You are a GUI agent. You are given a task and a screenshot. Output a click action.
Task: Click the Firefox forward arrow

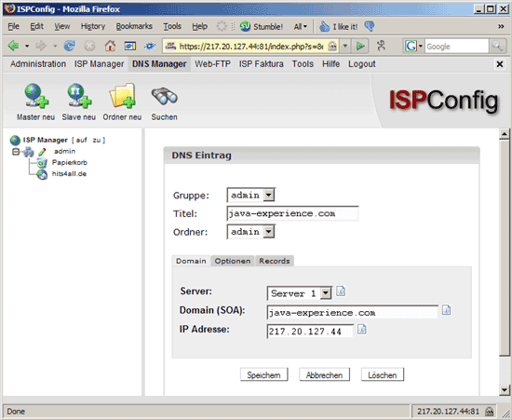pyautogui.click(x=41, y=46)
